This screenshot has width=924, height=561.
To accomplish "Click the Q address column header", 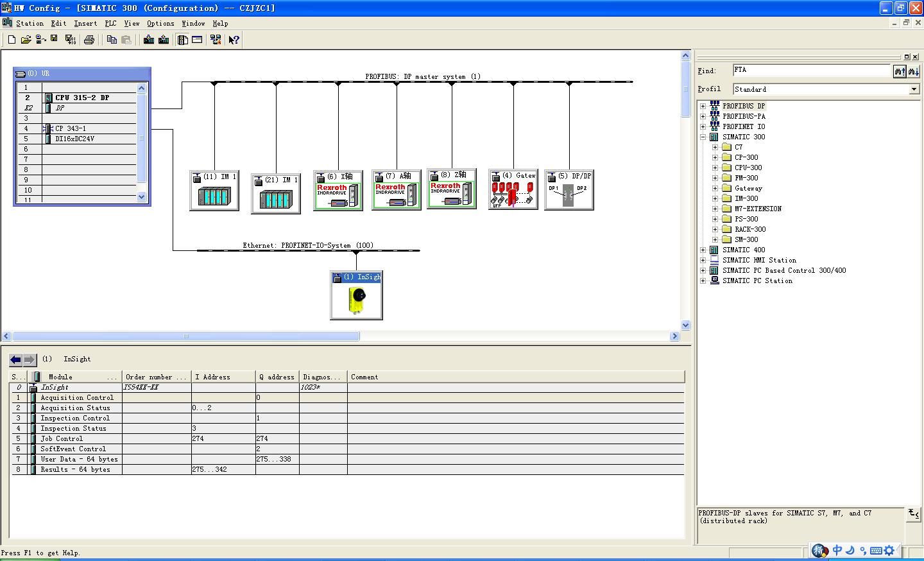I will (x=277, y=377).
